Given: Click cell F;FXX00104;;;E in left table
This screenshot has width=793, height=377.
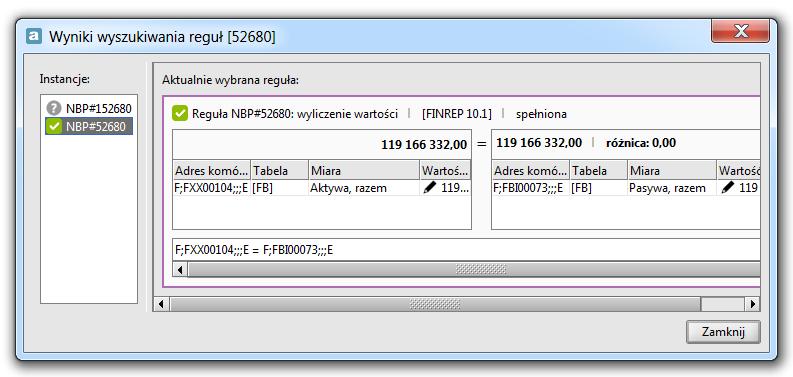Looking at the screenshot, I should 211,188.
